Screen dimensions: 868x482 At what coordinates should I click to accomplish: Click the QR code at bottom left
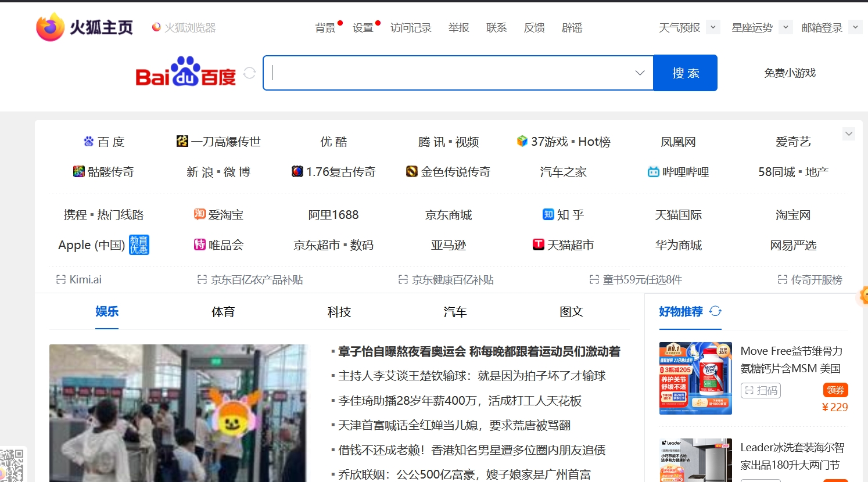[11, 465]
